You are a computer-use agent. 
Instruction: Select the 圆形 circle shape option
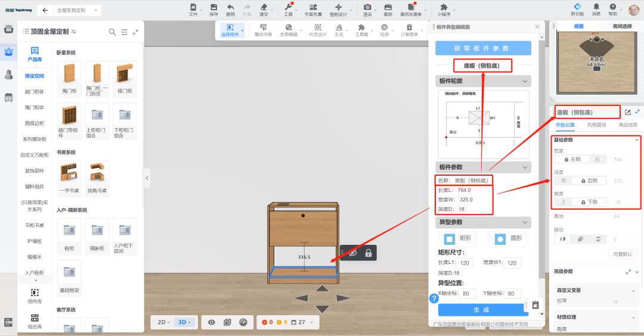[508, 238]
